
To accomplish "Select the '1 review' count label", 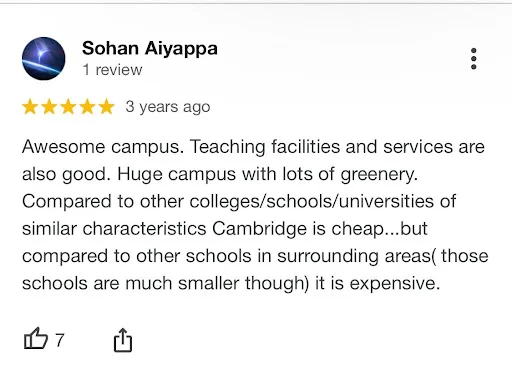I will pyautogui.click(x=112, y=70).
